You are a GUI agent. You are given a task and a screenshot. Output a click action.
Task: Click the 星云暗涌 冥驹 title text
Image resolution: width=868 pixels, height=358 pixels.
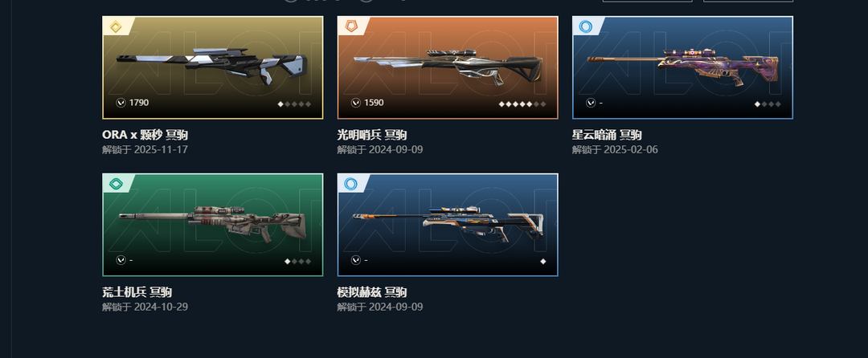coord(607,135)
